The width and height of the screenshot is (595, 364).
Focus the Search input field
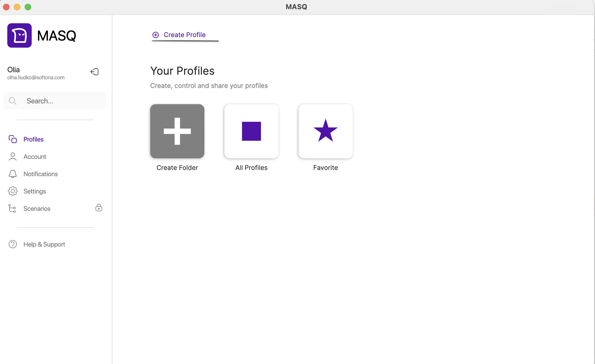click(55, 101)
